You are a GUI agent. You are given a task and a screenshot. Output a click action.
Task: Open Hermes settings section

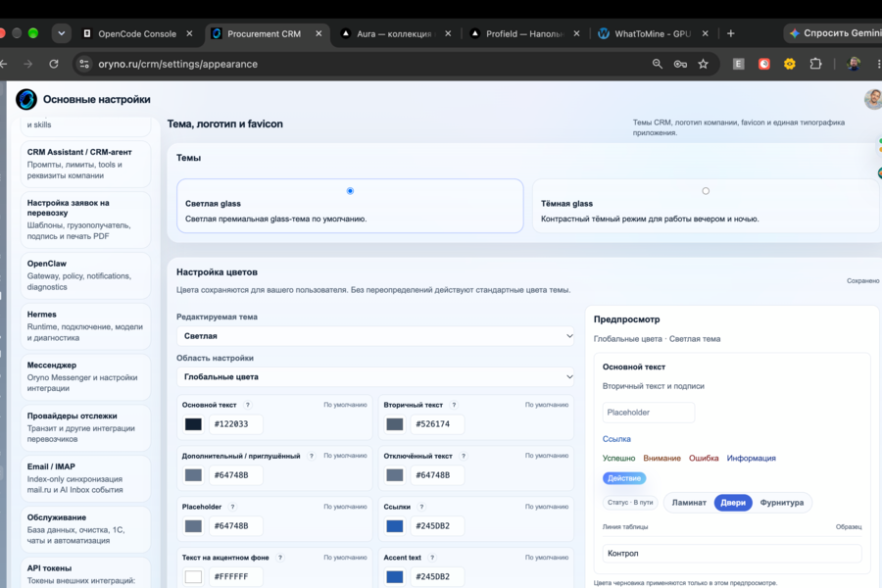85,325
